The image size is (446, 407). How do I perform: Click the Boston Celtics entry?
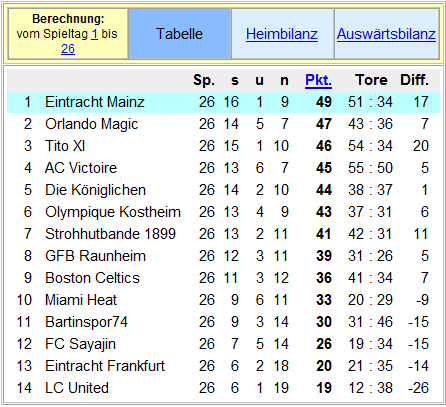point(92,278)
